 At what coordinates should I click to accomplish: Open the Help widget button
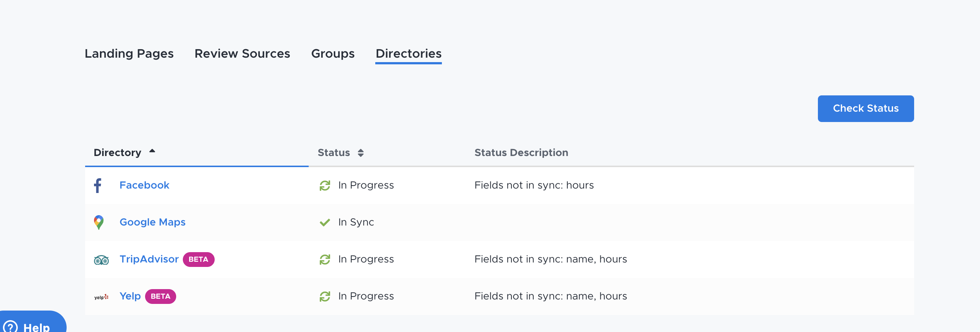click(x=32, y=322)
